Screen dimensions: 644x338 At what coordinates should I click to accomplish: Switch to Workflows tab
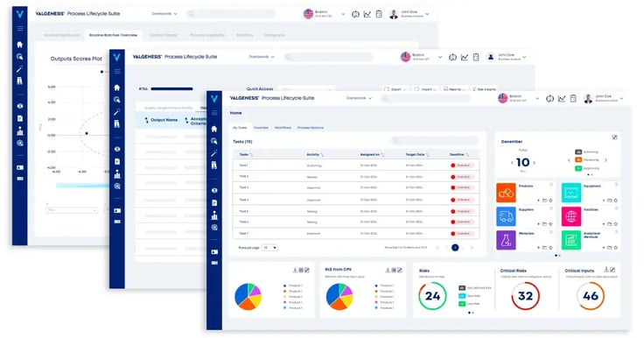(x=283, y=128)
